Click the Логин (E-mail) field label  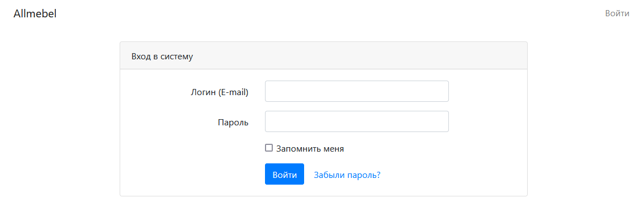pos(220,92)
